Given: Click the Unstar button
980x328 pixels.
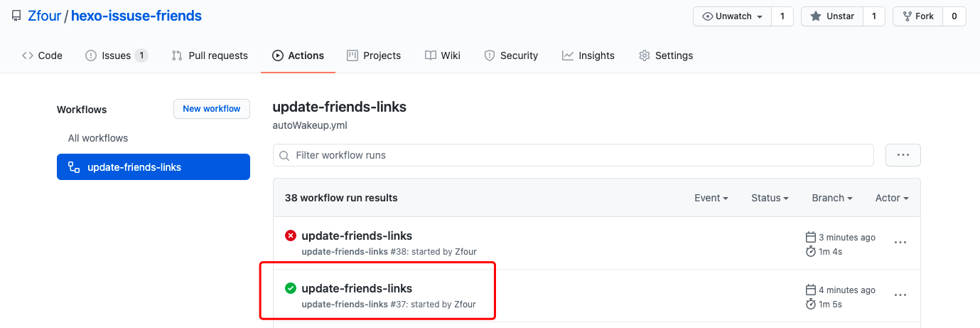Looking at the screenshot, I should click(832, 16).
